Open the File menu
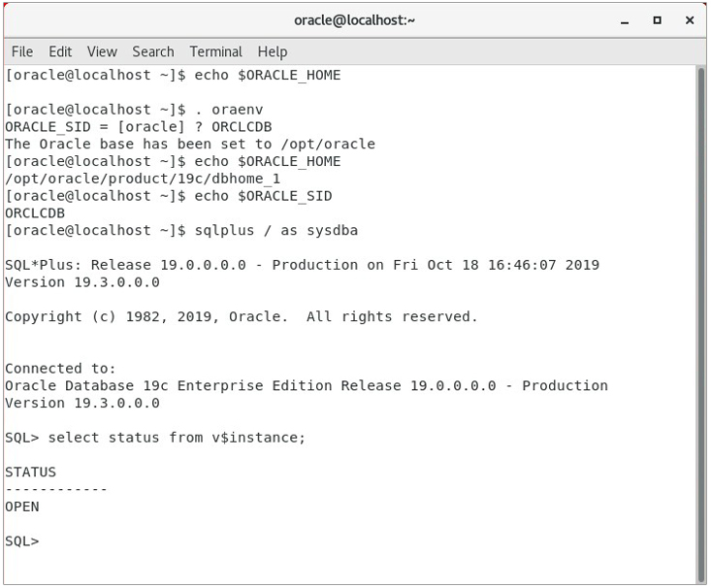 point(22,51)
